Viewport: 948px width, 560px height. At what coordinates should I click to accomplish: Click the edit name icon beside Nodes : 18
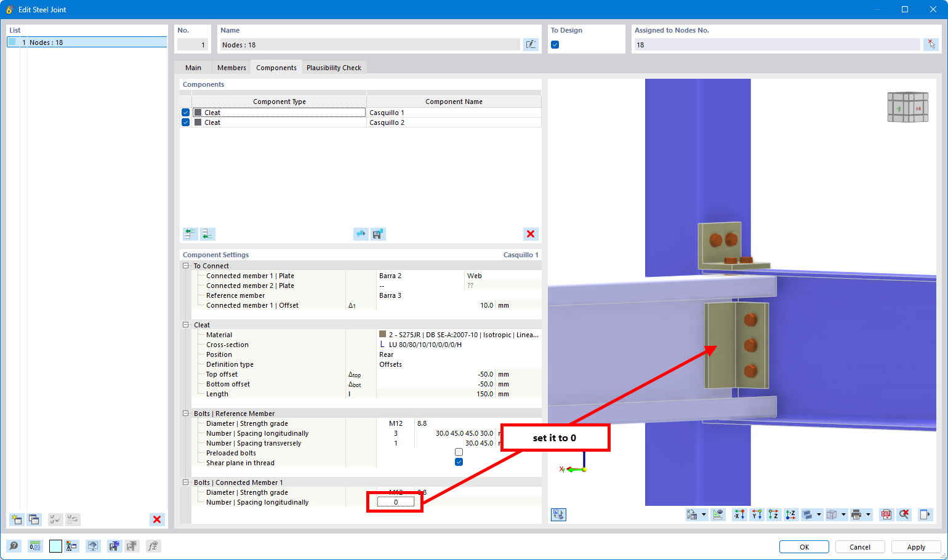530,44
